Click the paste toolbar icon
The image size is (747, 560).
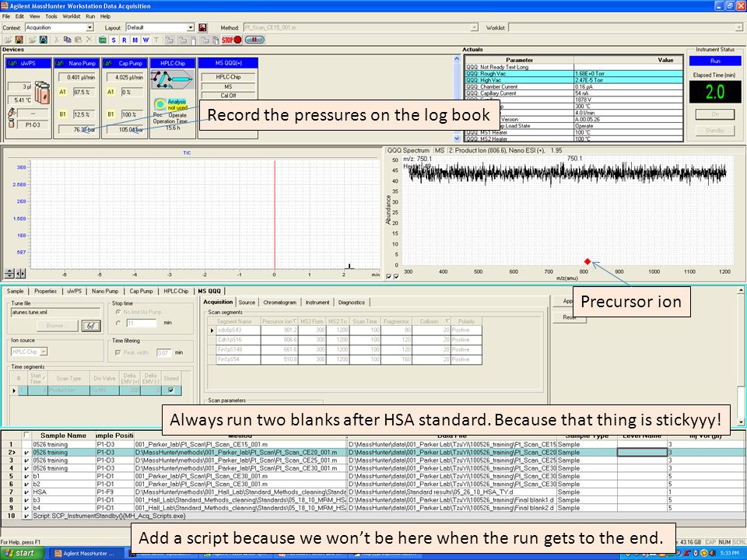point(78,40)
